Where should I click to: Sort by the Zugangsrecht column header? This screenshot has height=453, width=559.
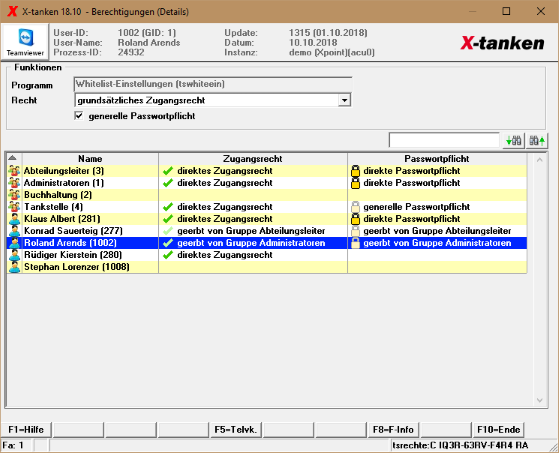(x=253, y=159)
